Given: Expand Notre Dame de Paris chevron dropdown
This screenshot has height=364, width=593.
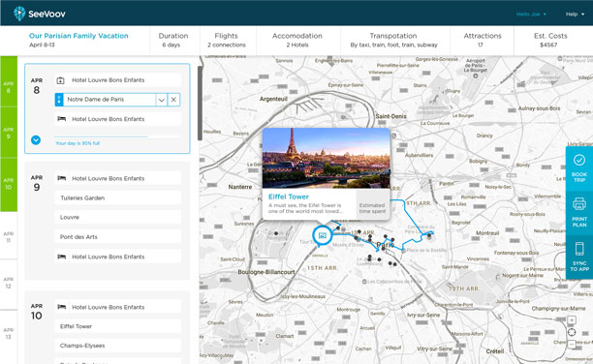Looking at the screenshot, I should [162, 100].
